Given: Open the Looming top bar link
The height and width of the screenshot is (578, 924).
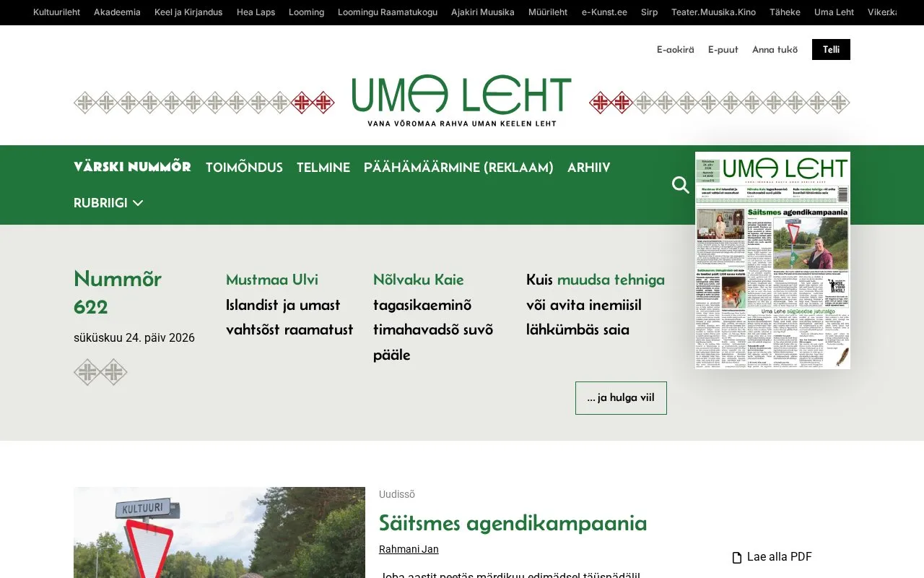Looking at the screenshot, I should (306, 12).
